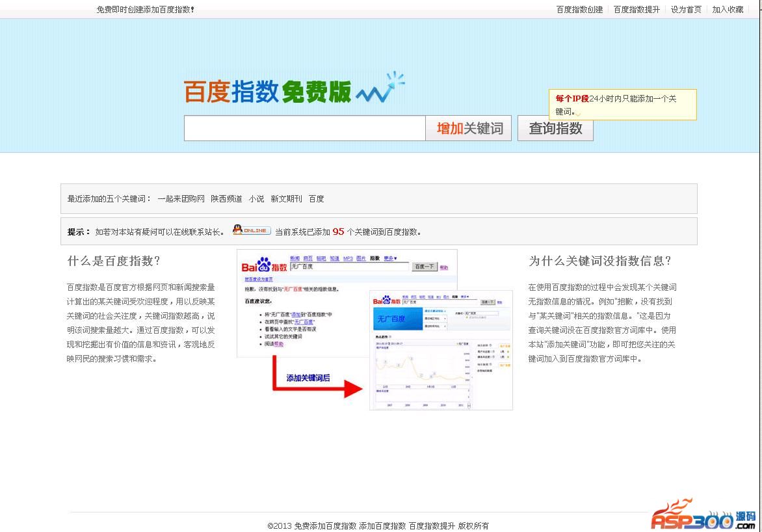
Task: Click footer link 免费添加百度指数
Action: pyautogui.click(x=325, y=525)
